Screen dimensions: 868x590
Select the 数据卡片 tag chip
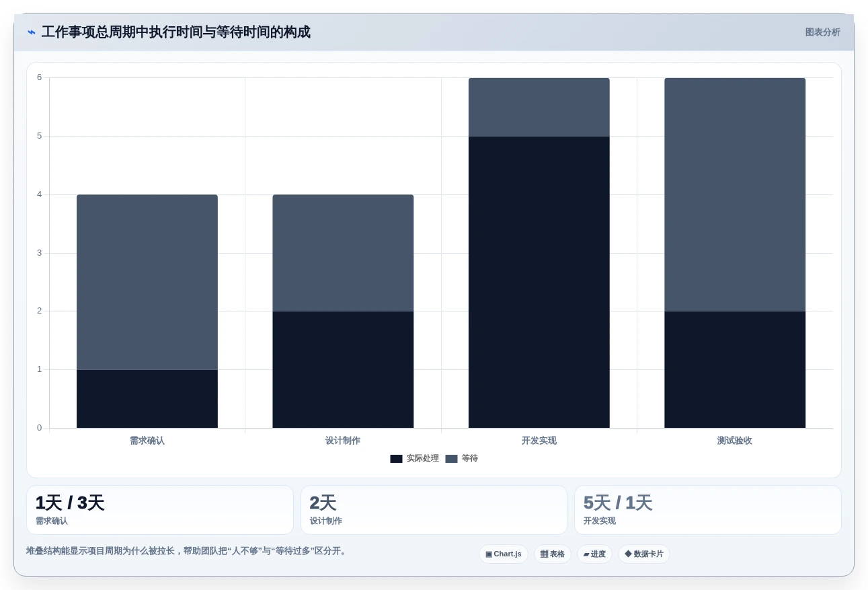(x=644, y=554)
